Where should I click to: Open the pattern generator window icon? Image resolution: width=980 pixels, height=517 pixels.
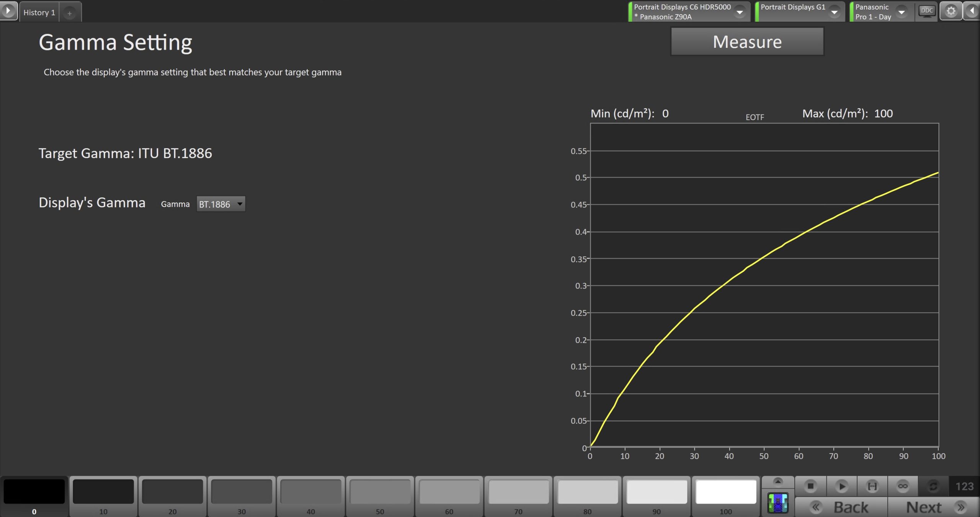click(x=778, y=503)
